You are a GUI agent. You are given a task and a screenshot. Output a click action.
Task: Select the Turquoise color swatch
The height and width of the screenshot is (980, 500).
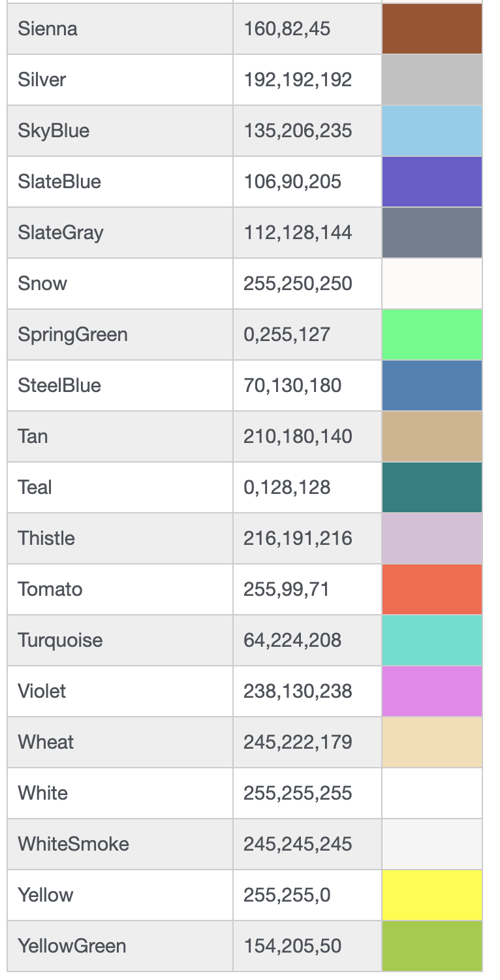pos(431,640)
